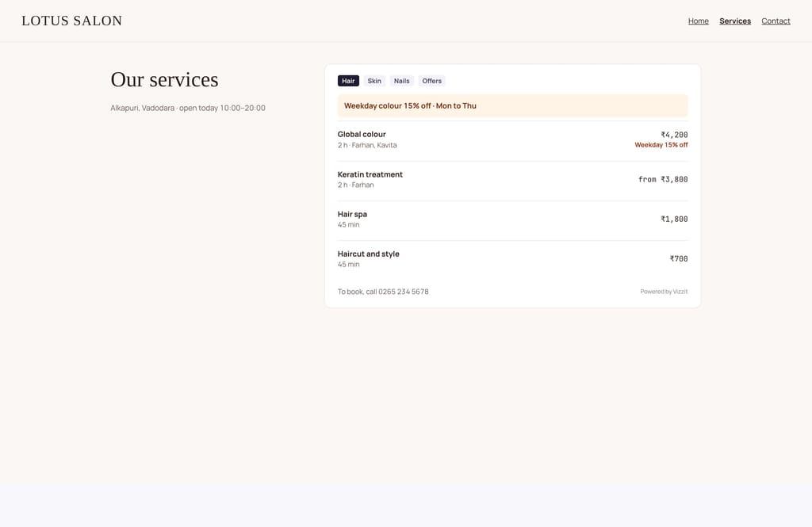Select the Hair tab
The image size is (812, 527).
tap(348, 81)
